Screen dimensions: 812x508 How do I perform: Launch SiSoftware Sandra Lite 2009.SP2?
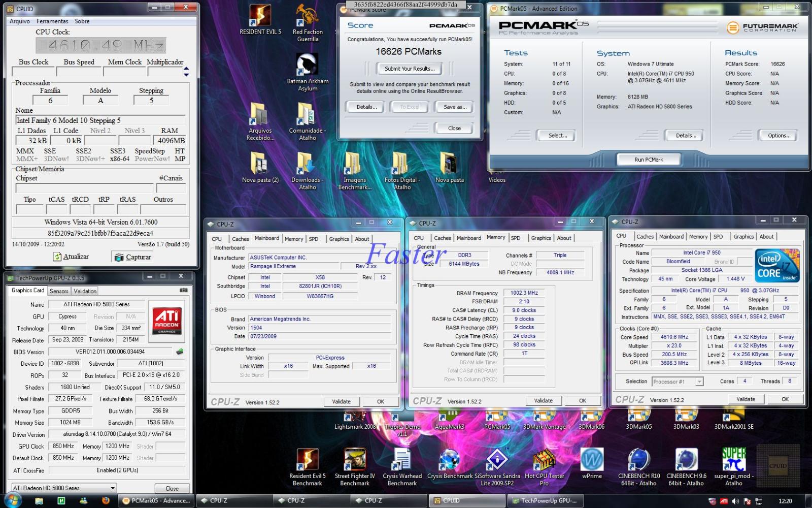(497, 467)
